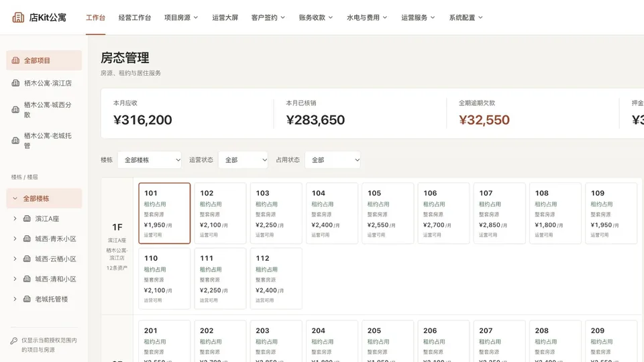Image resolution: width=644 pixels, height=362 pixels.
Task: Expand the 滨江A座 tree node
Action: pos(15,219)
